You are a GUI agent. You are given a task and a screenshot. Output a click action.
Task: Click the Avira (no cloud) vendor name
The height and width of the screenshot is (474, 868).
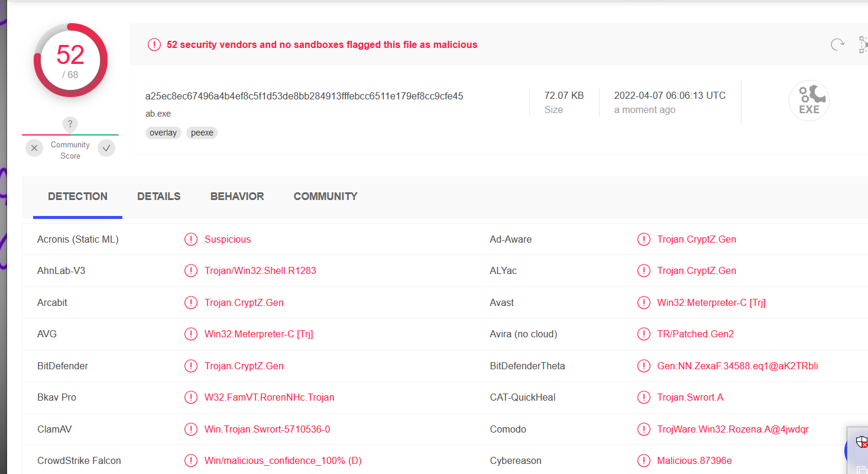tap(524, 334)
